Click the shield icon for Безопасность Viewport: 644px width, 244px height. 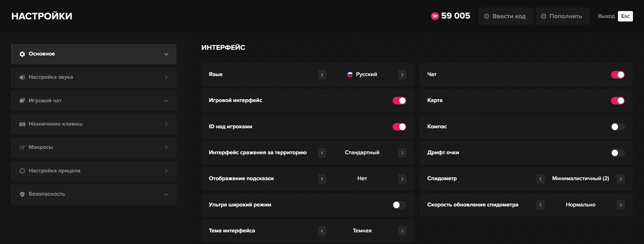[x=22, y=194]
